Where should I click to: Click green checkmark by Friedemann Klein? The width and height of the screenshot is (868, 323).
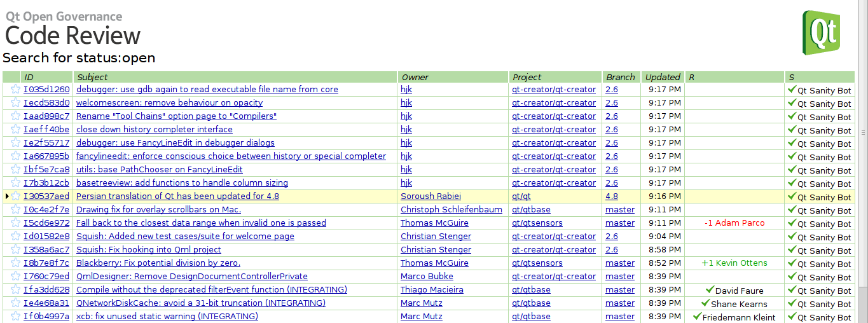click(696, 317)
